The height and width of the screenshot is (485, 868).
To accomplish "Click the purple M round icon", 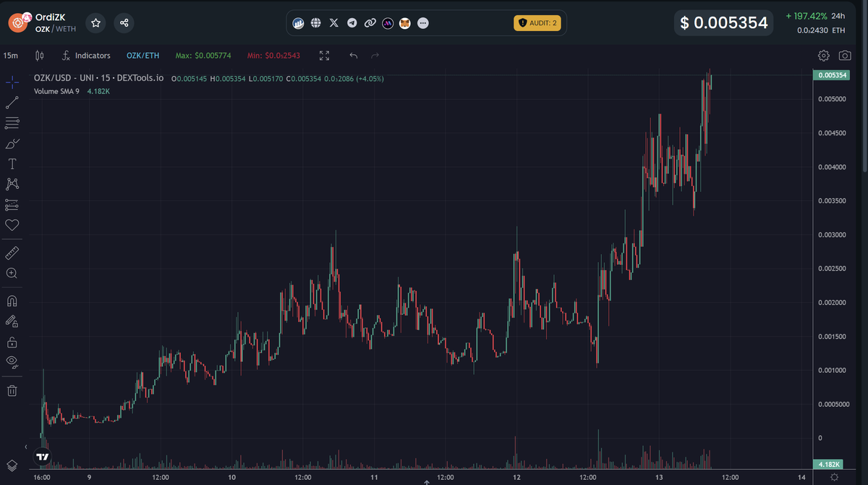I will pyautogui.click(x=388, y=23).
